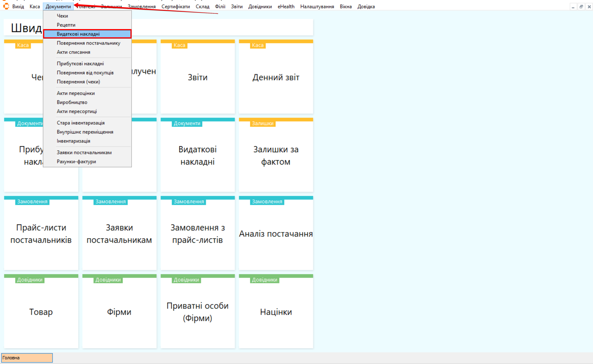
Task: Open the Націнки reference tile
Action: tap(276, 312)
